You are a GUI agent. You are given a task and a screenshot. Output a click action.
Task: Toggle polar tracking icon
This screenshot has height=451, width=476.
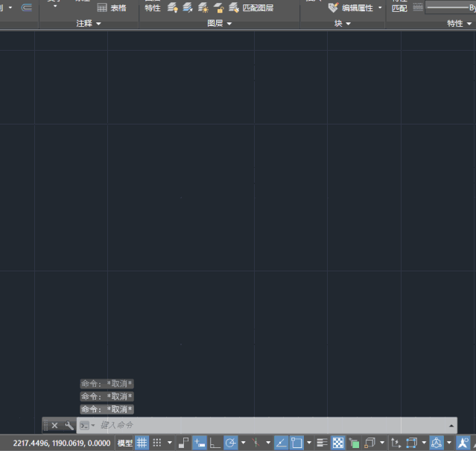pyautogui.click(x=231, y=443)
